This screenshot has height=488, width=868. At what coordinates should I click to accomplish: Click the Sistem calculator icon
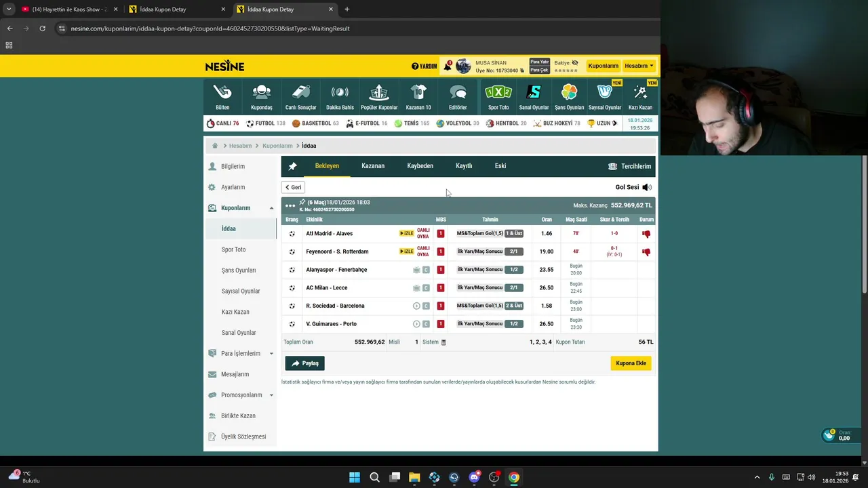point(443,342)
